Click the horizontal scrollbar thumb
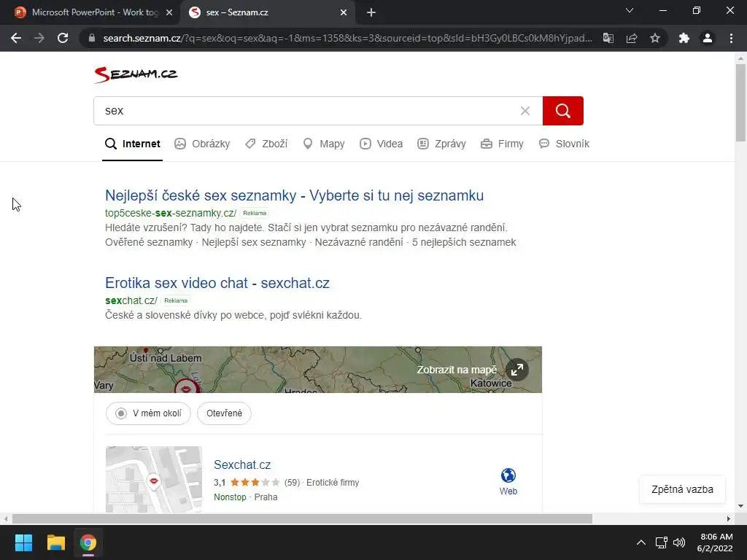The width and height of the screenshot is (747, 560). click(302, 518)
